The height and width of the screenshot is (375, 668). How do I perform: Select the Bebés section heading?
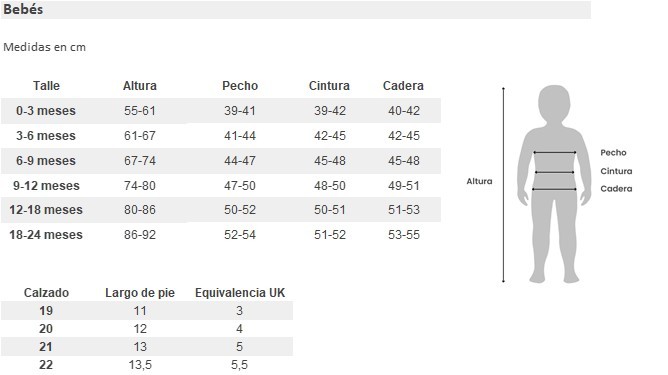[23, 9]
